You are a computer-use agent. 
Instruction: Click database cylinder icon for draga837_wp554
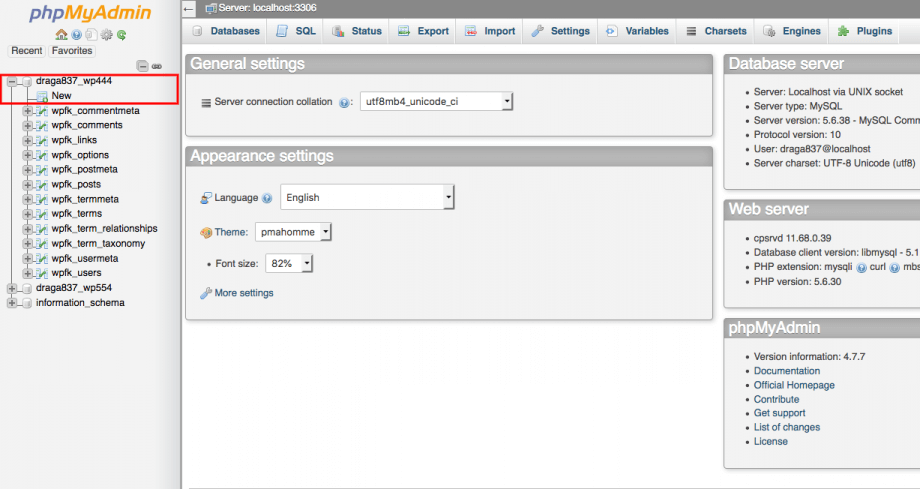point(27,288)
